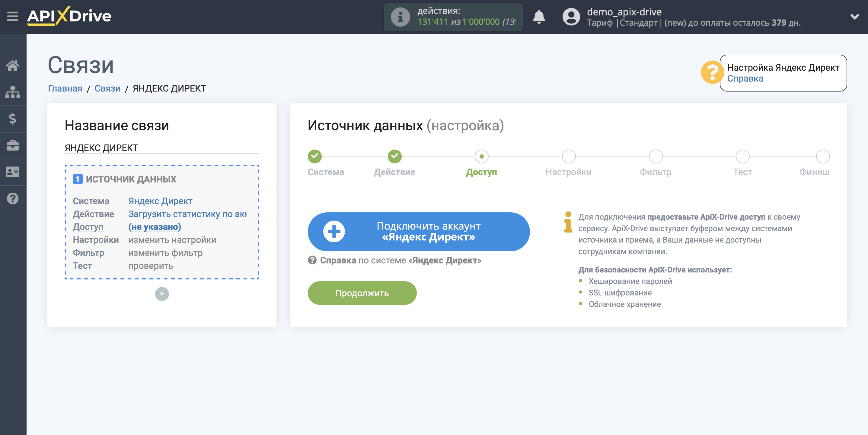Add a new block with plus circle
868x435 pixels.
click(162, 294)
